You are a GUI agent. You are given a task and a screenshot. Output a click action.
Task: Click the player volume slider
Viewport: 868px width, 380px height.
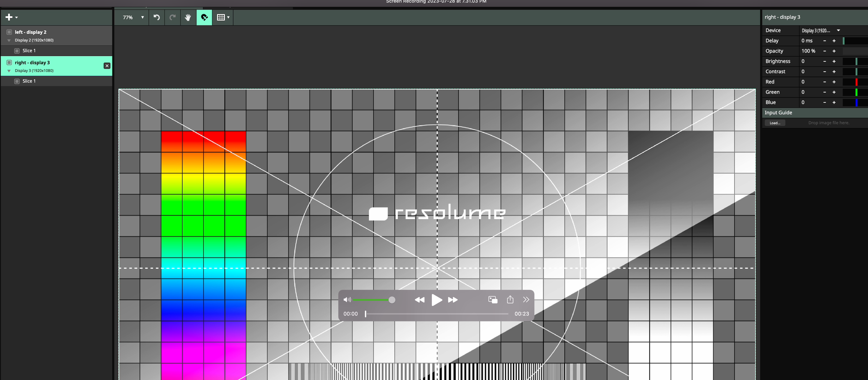[x=372, y=300]
